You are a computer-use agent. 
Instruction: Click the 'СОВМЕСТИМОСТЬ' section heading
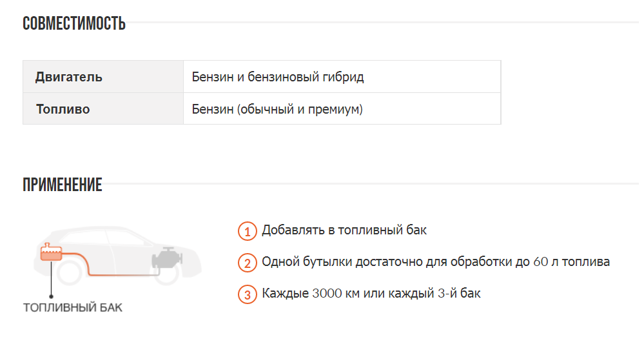[74, 25]
